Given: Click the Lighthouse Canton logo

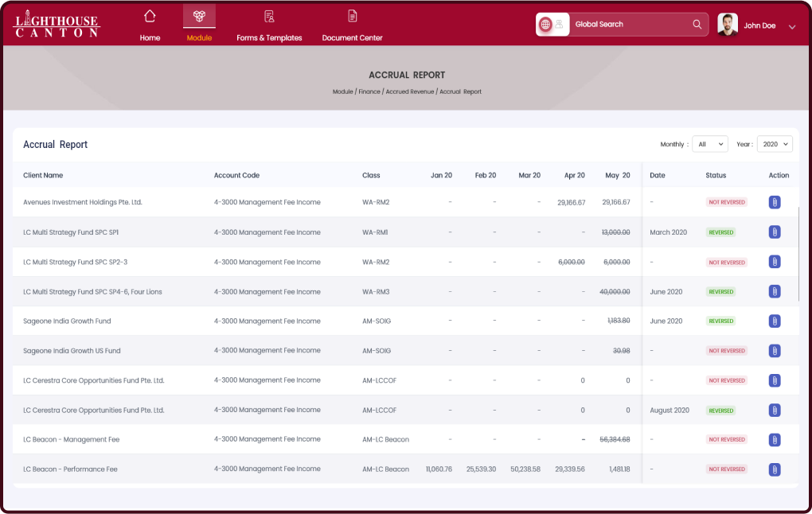Looking at the screenshot, I should (57, 25).
